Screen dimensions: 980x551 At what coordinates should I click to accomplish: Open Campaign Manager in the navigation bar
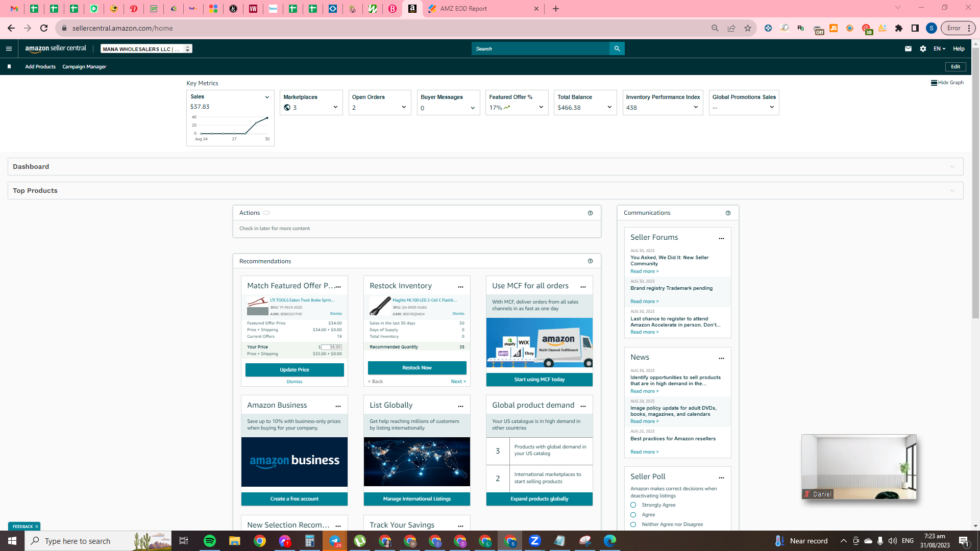84,67
